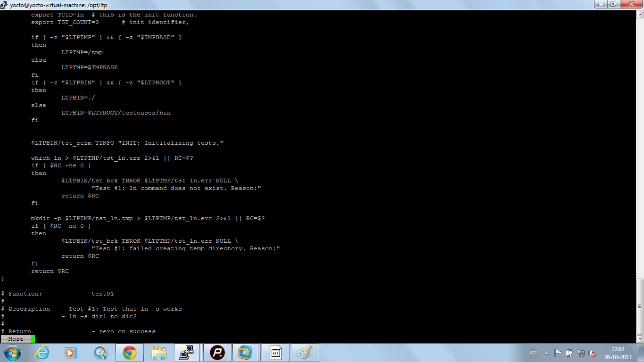
Task: Open Internet Explorer from the taskbar
Action: click(x=43, y=352)
